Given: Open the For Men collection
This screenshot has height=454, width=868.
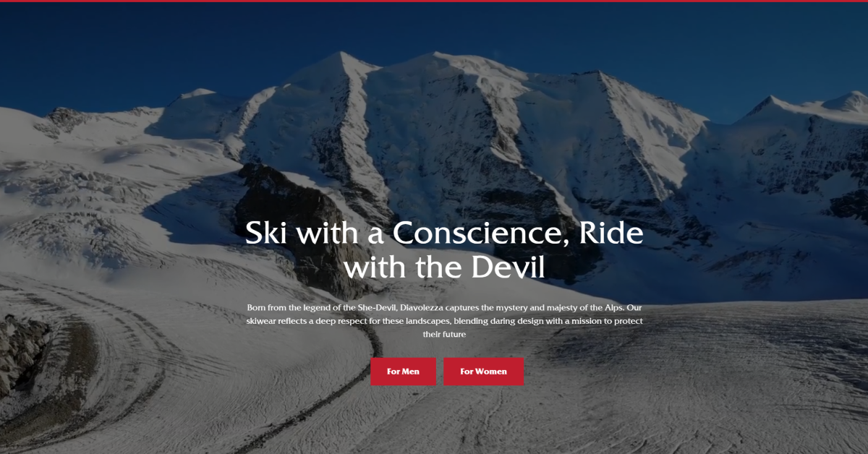Looking at the screenshot, I should point(403,372).
